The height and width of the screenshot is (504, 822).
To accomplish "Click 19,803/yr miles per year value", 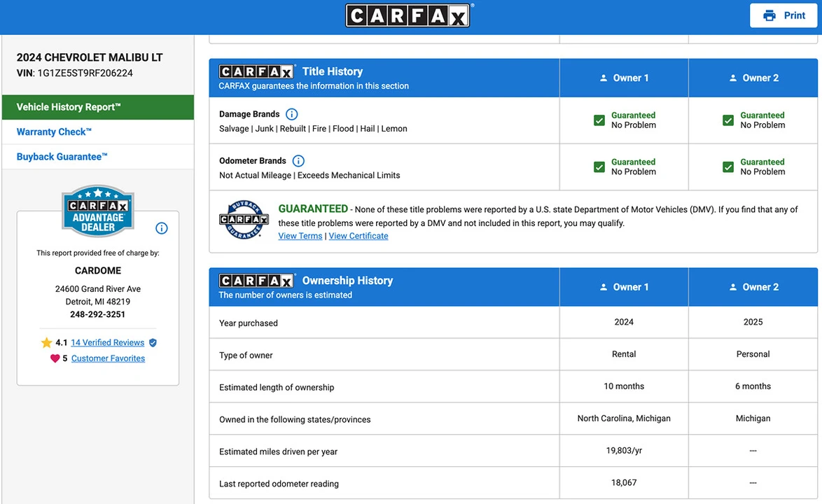I will 624,451.
